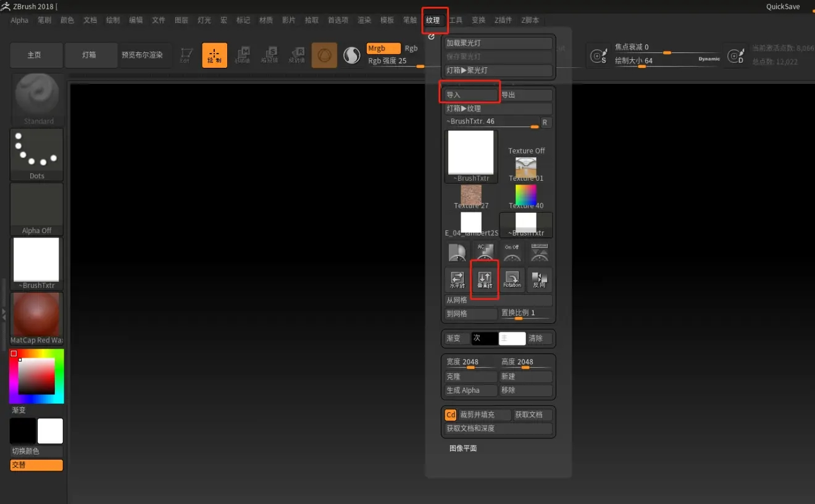This screenshot has height=504, width=815.
Task: Click the Rotation texture icon
Action: point(512,280)
